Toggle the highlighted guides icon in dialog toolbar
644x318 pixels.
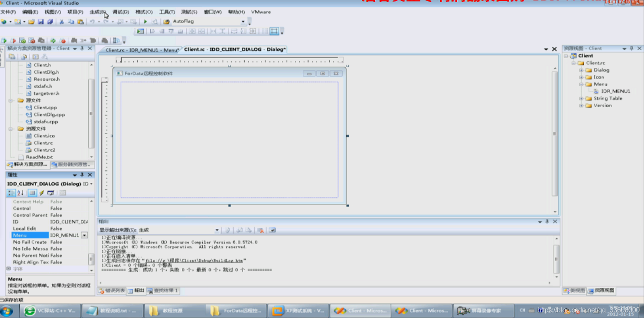coord(274,31)
